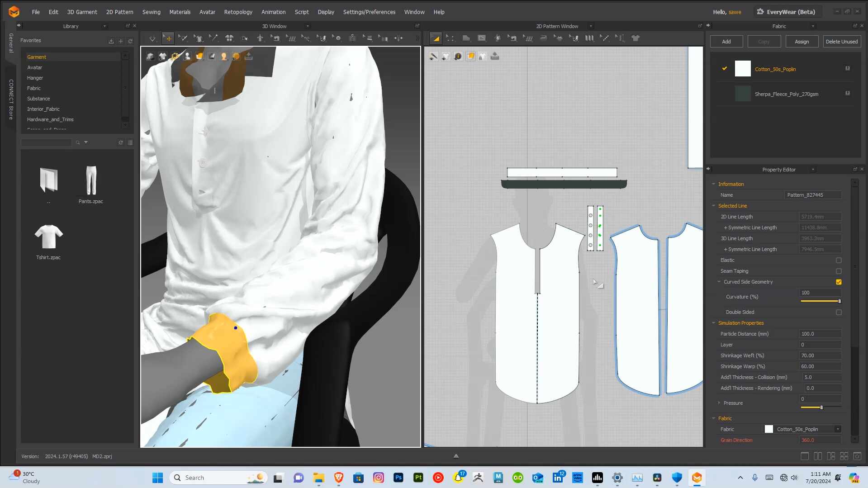Click the add folder icon in Favorites

pyautogui.click(x=121, y=41)
